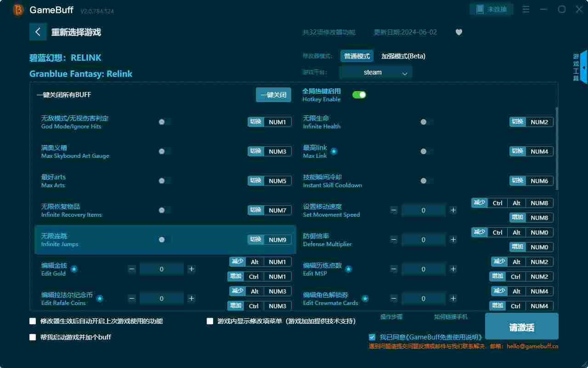Click the star badge next to Edit MSP
Viewport: 588px width, 368px height.
(349, 269)
